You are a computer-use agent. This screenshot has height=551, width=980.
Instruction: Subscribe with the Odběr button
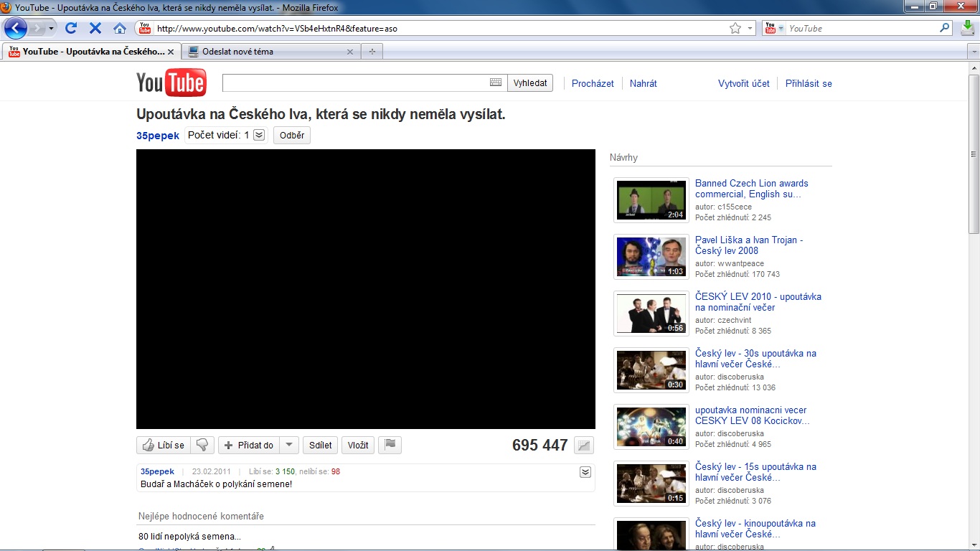point(292,135)
